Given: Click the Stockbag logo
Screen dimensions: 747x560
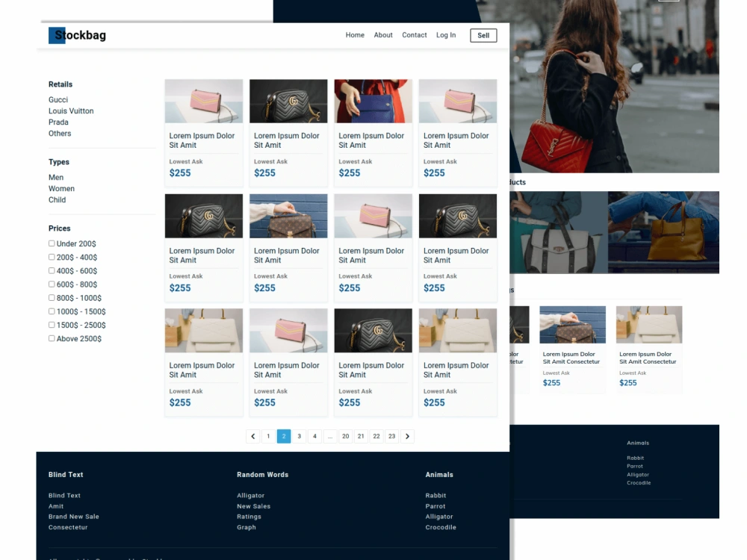Looking at the screenshot, I should [77, 35].
